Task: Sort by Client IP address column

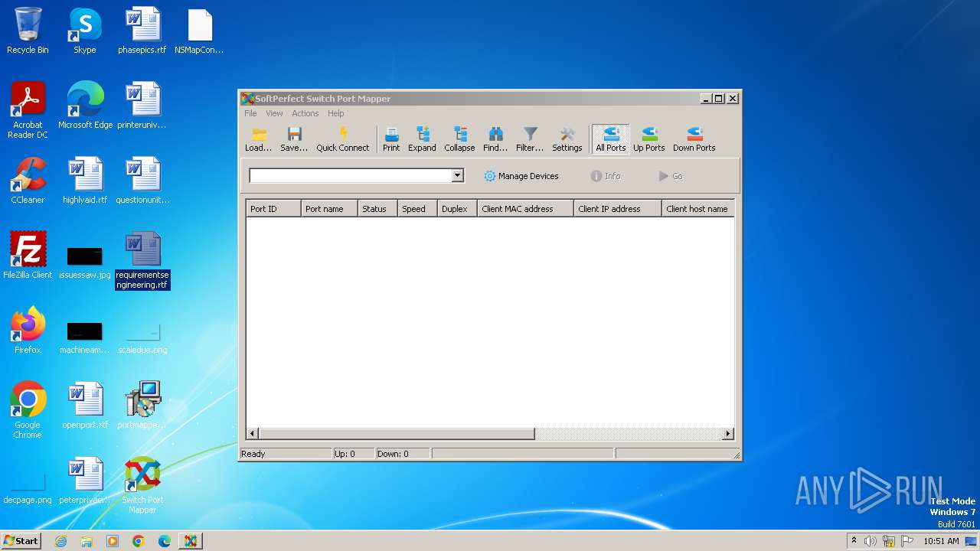Action: coord(618,209)
